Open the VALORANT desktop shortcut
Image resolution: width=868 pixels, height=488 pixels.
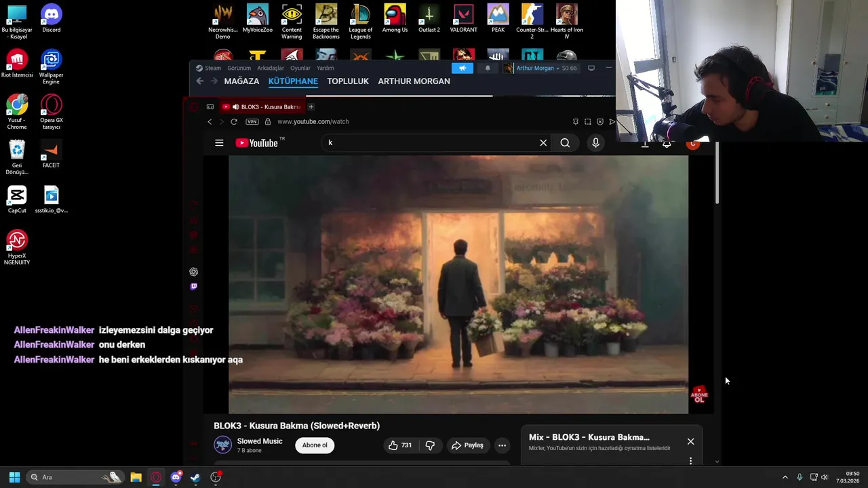tap(464, 18)
